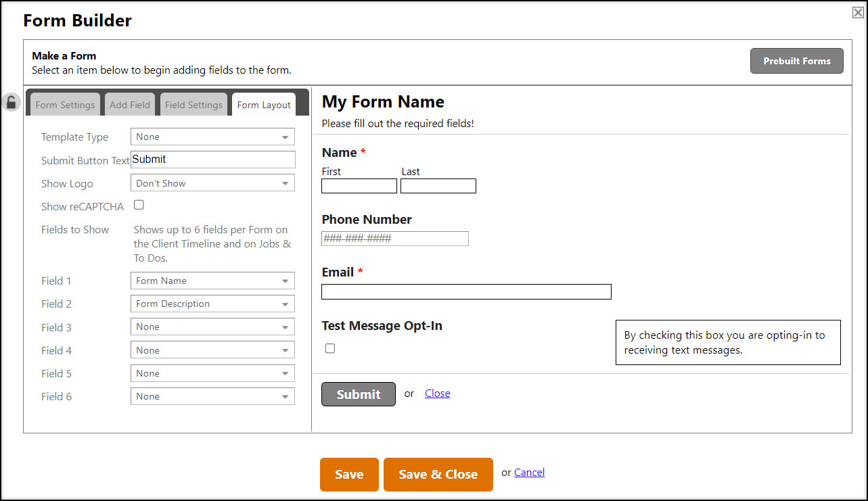The width and height of the screenshot is (868, 501).
Task: Open the Field 3 dropdown
Action: [x=212, y=327]
